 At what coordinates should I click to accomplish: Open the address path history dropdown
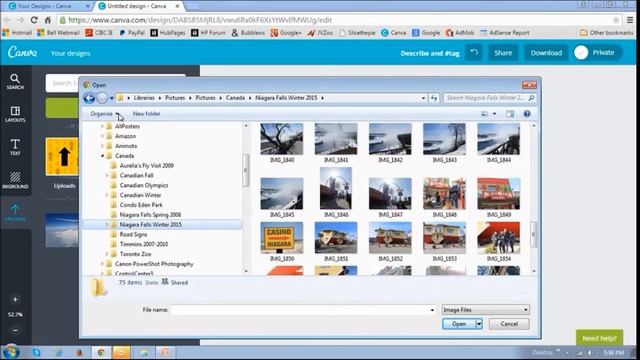pyautogui.click(x=423, y=98)
